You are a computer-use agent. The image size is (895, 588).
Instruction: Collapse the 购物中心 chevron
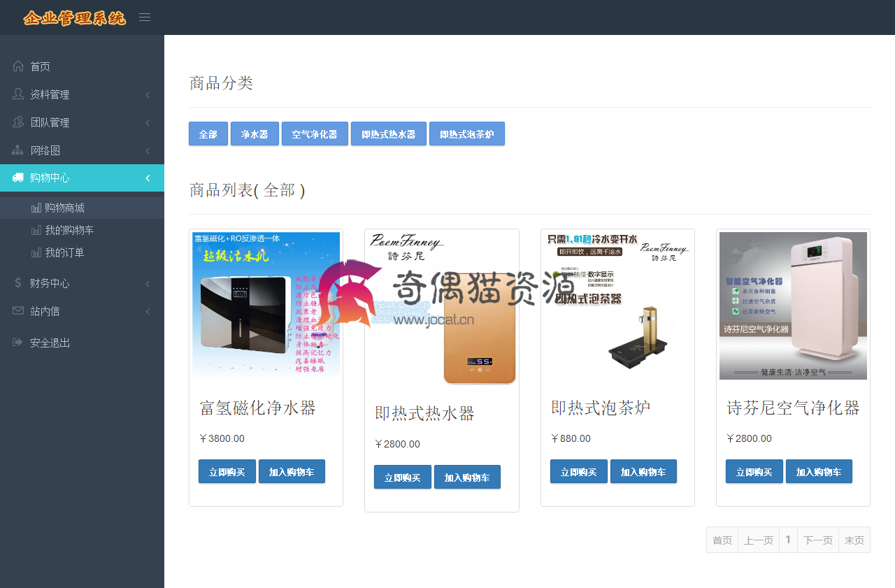[148, 178]
